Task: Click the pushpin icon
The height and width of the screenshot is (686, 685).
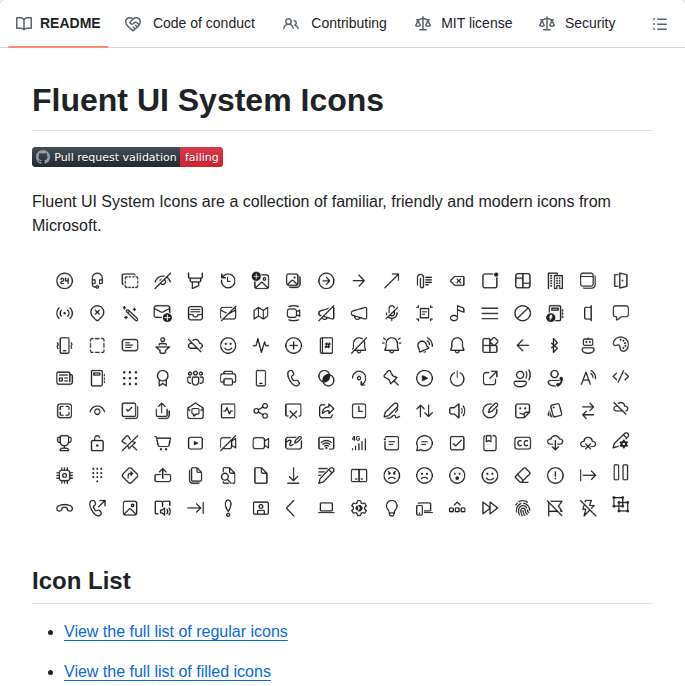Action: pyautogui.click(x=391, y=378)
